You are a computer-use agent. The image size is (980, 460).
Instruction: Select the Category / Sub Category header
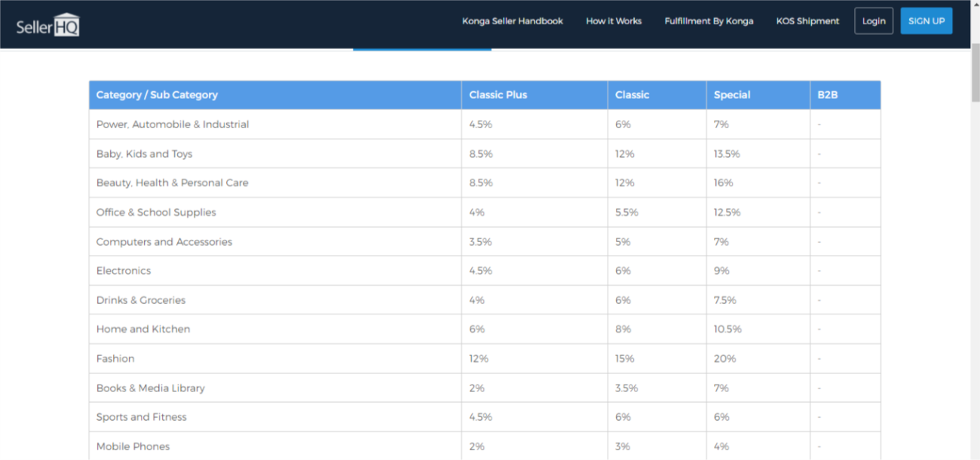[275, 95]
